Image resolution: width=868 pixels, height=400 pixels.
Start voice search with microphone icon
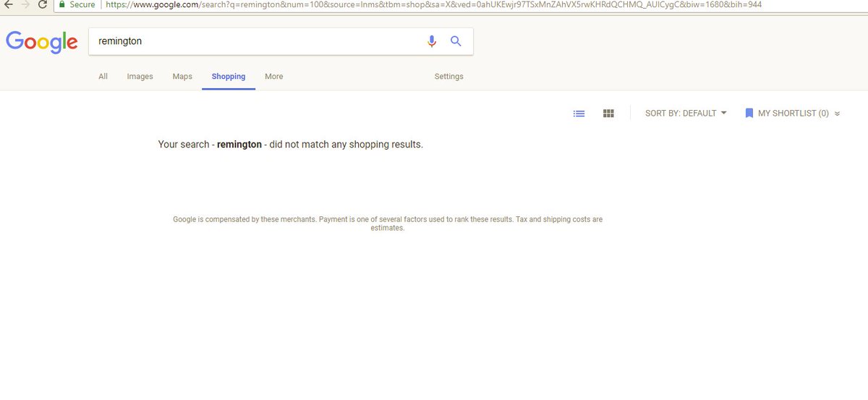[x=432, y=41]
